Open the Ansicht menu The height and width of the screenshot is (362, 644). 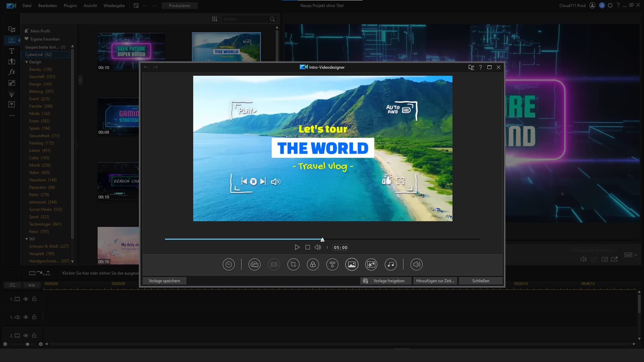coord(90,6)
